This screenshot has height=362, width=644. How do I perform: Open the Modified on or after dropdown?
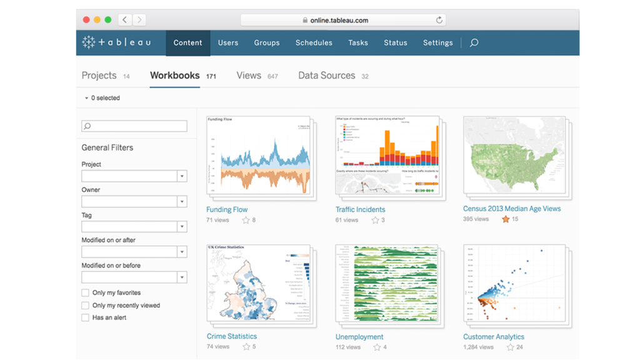pyautogui.click(x=182, y=251)
